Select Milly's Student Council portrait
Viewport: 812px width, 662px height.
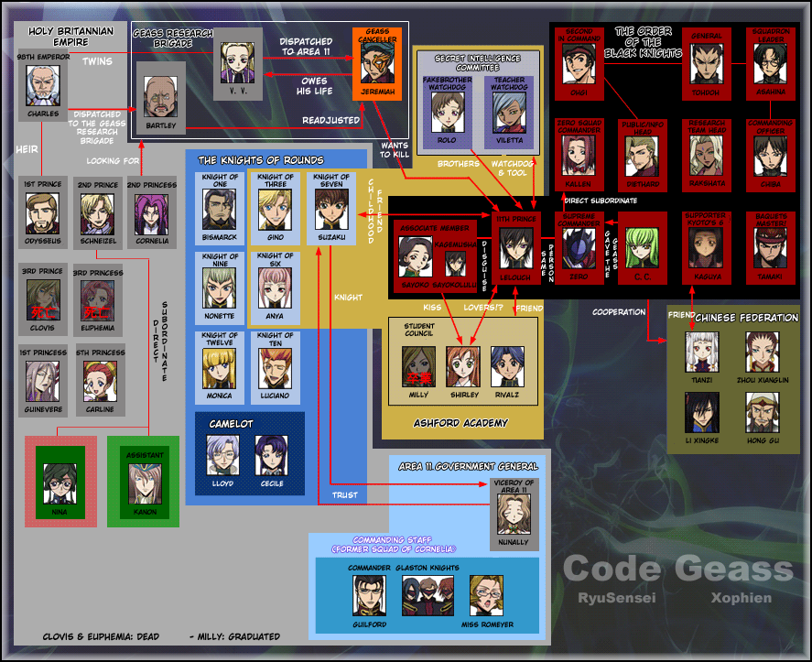[419, 367]
